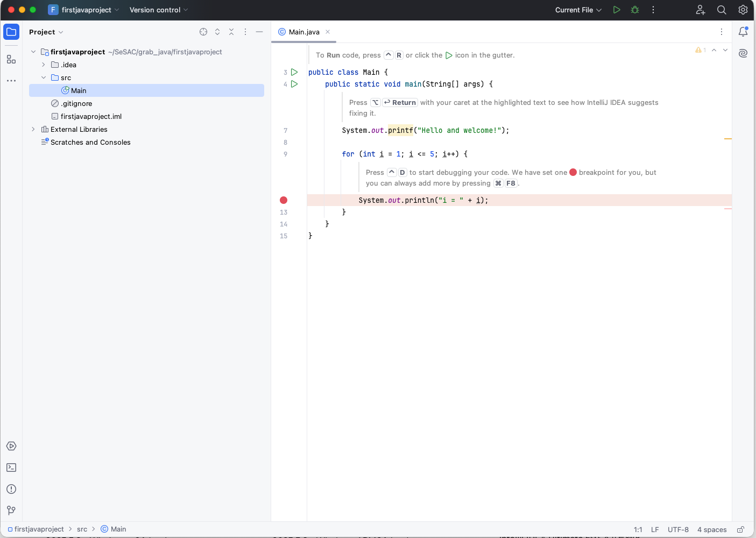The image size is (756, 538).
Task: Run the current file
Action: coord(617,10)
